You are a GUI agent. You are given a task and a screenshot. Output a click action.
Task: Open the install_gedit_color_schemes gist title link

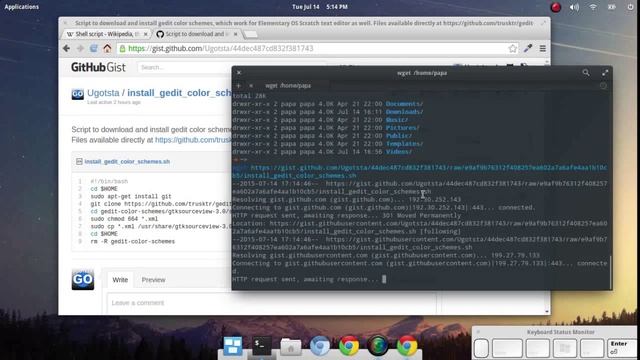point(179,93)
